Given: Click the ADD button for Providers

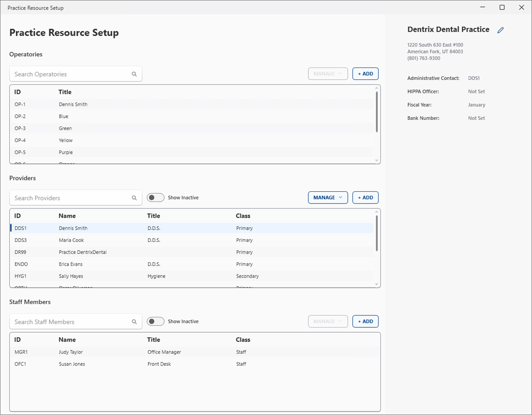Looking at the screenshot, I should coord(366,197).
